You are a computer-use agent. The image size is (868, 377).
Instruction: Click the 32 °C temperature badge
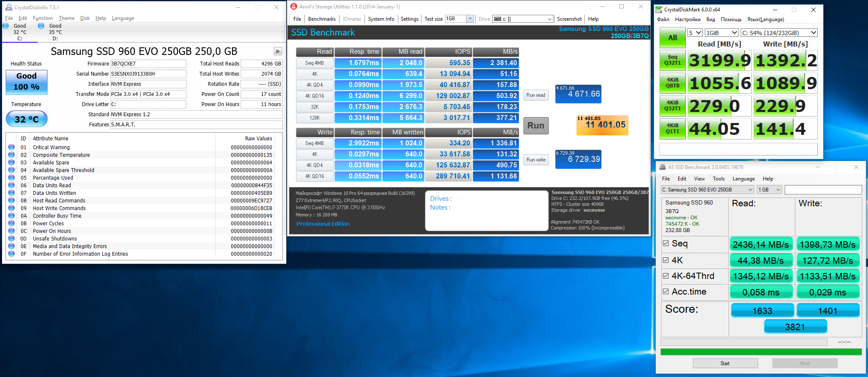coord(27,119)
